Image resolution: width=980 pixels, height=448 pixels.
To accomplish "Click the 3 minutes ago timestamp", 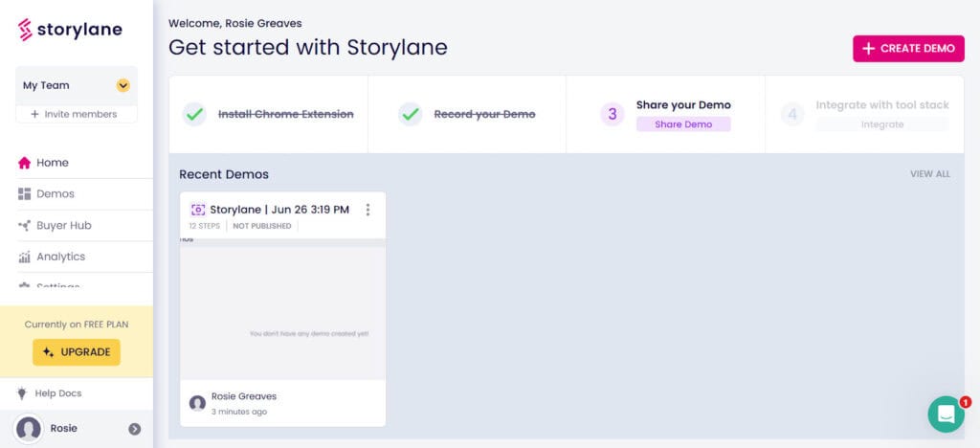I will click(x=238, y=412).
